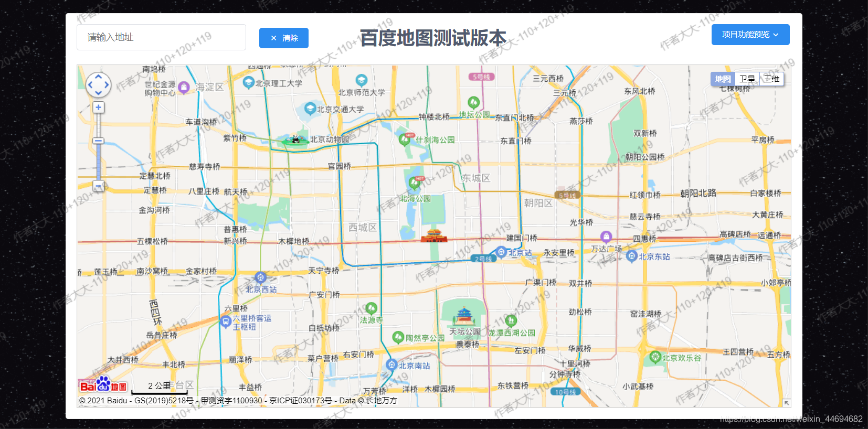
Task: Click the 北海公园 park icon
Action: tap(414, 183)
